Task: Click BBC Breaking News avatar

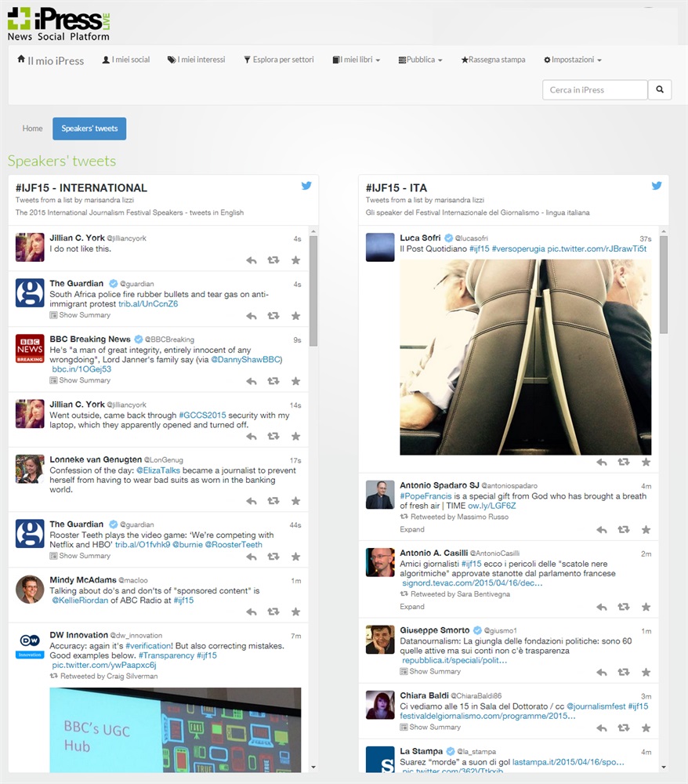Action: pyautogui.click(x=30, y=349)
